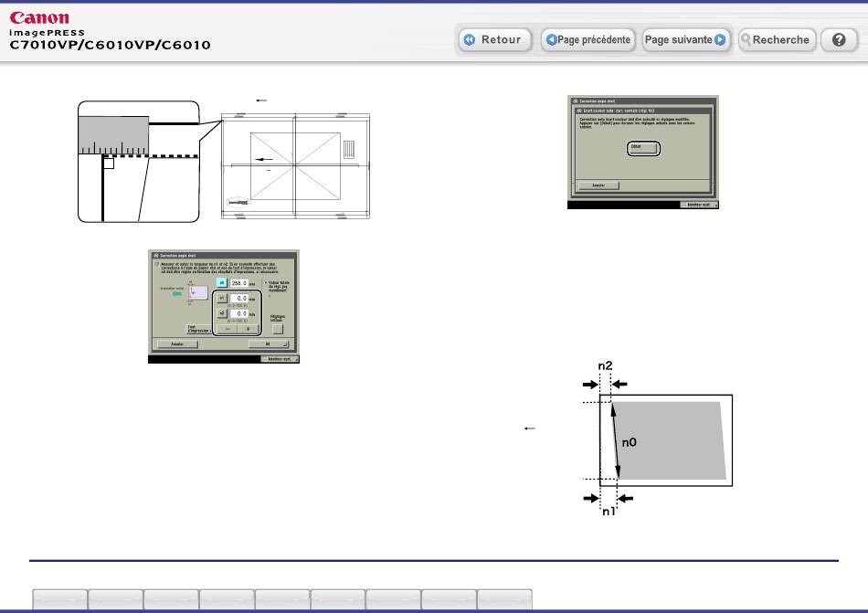Screen dimensions: 868x613
Task: Select the highlighted n0 button
Action: (220, 283)
